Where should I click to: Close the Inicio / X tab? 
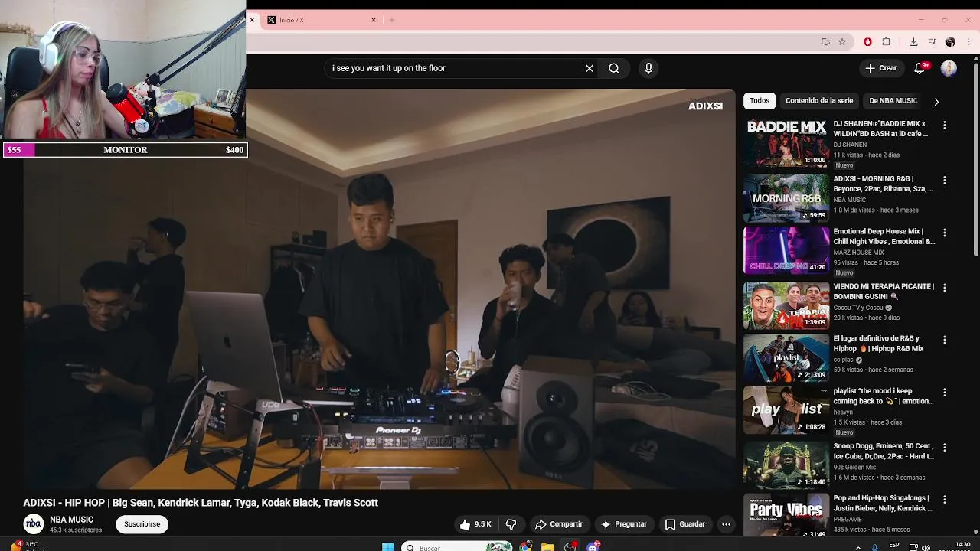374,20
